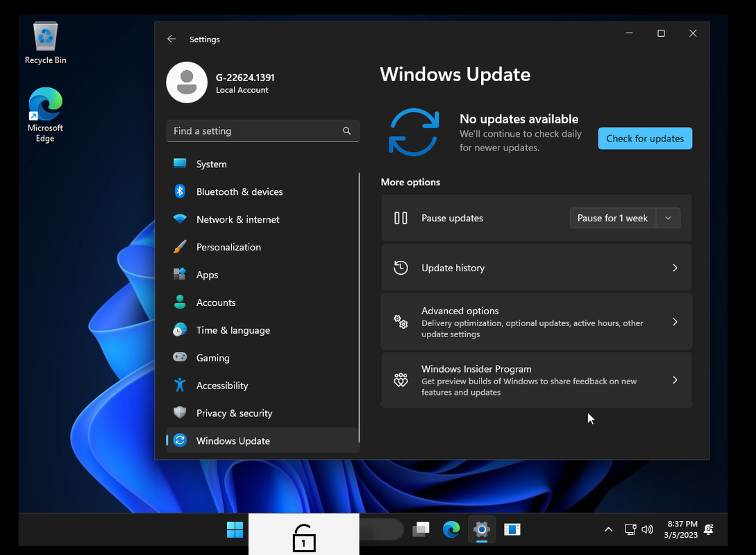
Task: Open Time & language settings
Action: click(262, 330)
